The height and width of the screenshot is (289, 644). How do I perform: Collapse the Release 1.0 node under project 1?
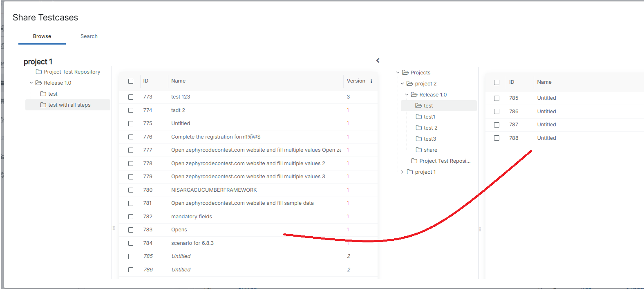31,83
